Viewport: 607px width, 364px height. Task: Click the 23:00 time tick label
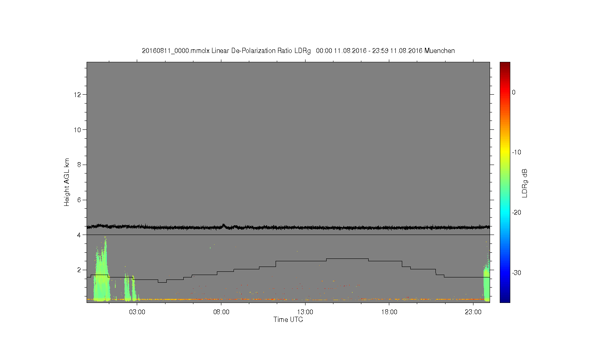(x=473, y=312)
